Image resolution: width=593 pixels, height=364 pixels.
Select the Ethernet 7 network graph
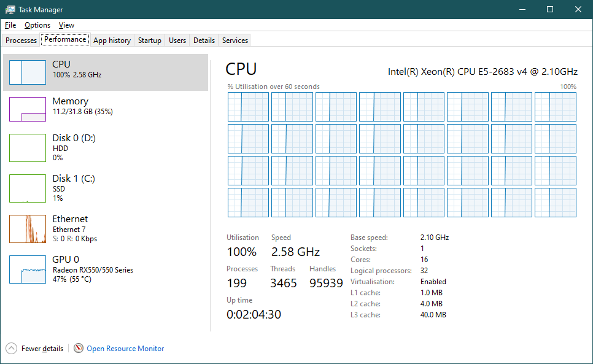coord(28,229)
